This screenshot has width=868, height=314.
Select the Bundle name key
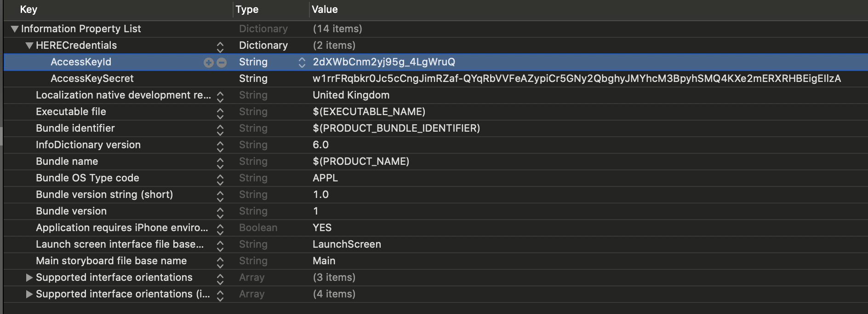[x=67, y=162]
